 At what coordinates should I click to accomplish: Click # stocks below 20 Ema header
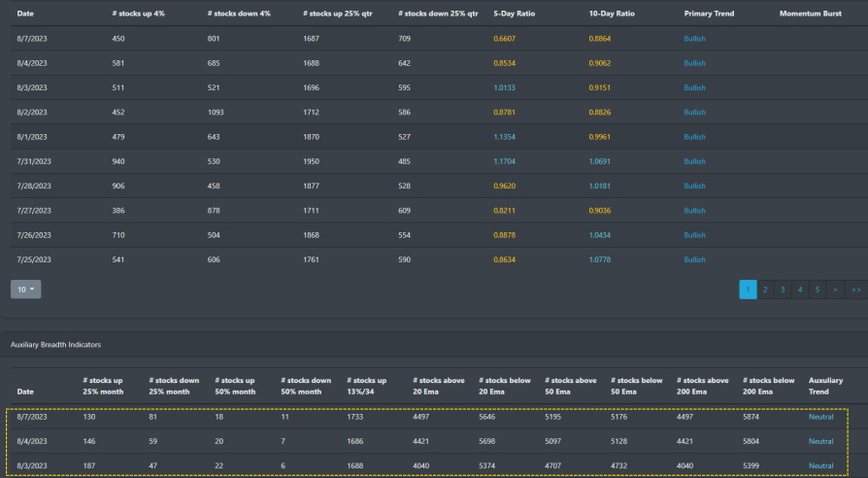point(504,386)
